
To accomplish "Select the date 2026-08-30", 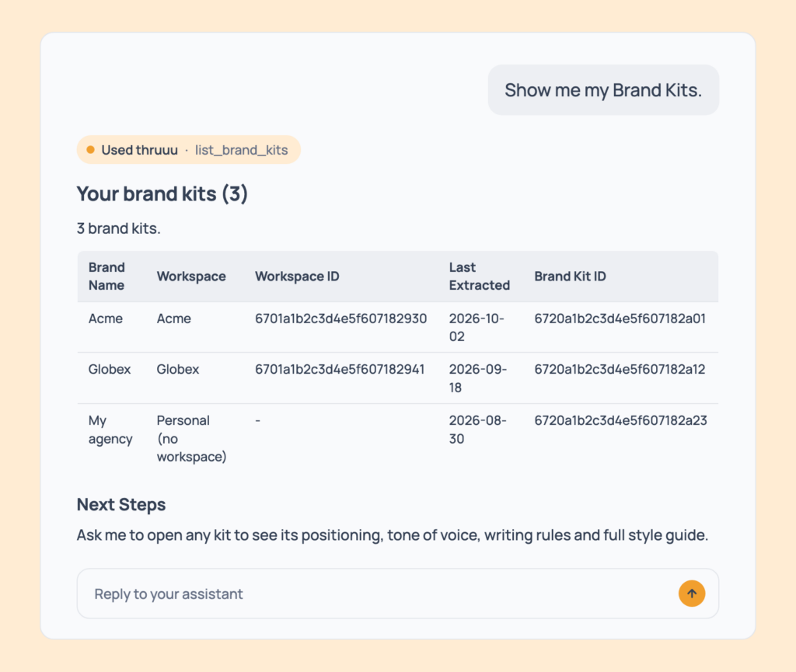I will pos(478,430).
